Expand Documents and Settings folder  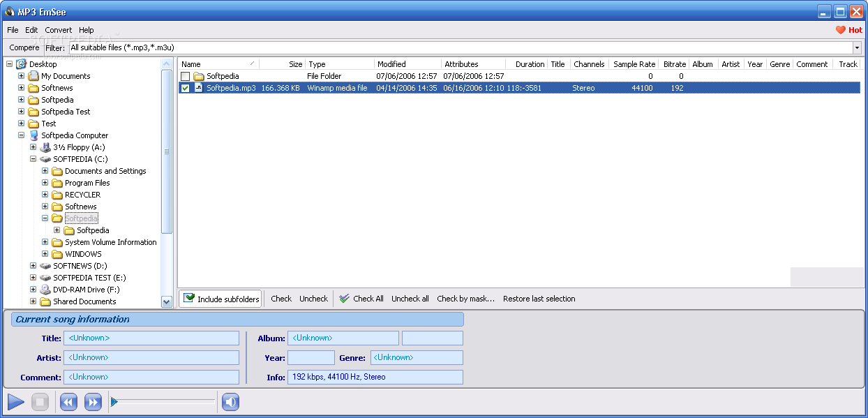[x=45, y=171]
